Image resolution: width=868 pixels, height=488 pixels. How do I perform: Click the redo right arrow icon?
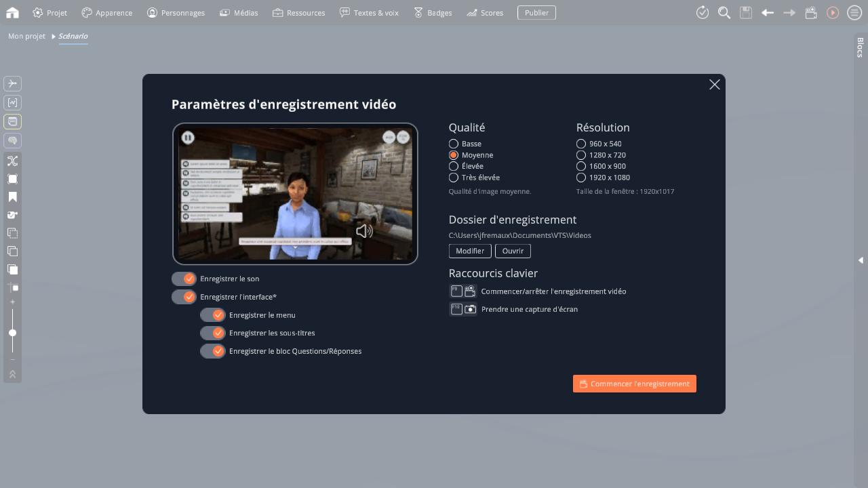[789, 12]
